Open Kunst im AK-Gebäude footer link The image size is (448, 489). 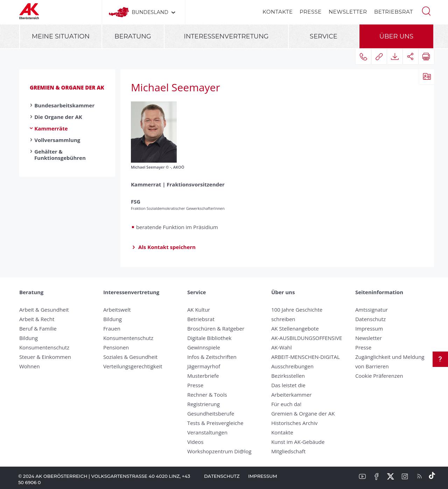point(298,442)
